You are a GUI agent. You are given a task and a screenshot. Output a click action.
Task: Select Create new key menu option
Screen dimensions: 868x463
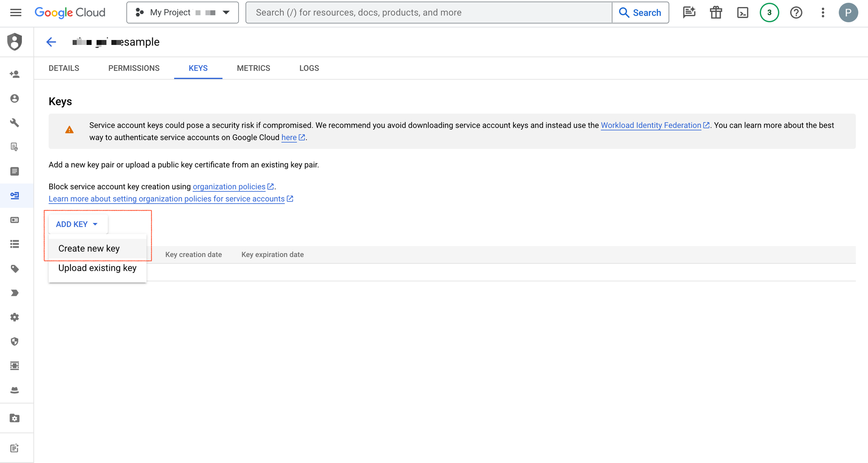click(89, 249)
